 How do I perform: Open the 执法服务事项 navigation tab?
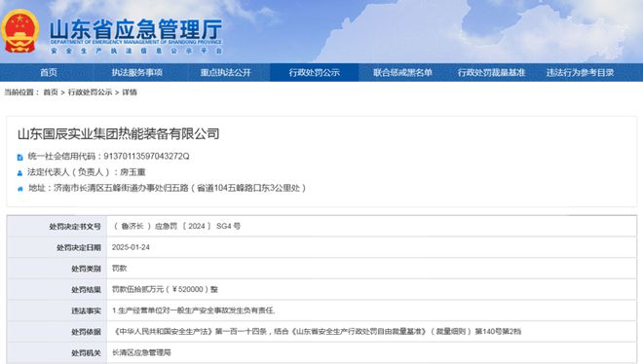pyautogui.click(x=137, y=72)
